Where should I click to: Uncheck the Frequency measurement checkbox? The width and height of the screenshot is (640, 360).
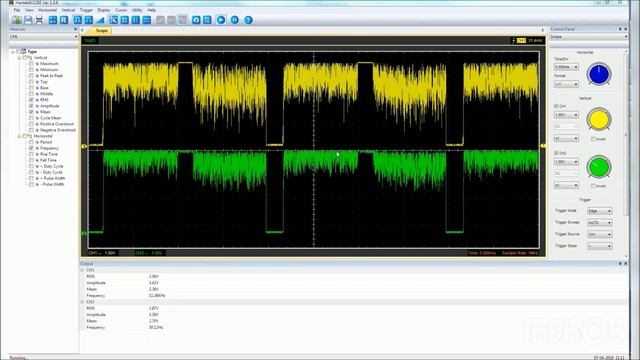coord(31,148)
